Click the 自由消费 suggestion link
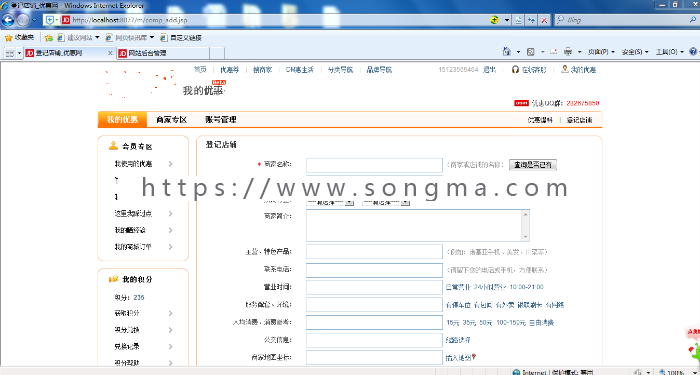Viewport: 700px width, 375px height. [542, 322]
